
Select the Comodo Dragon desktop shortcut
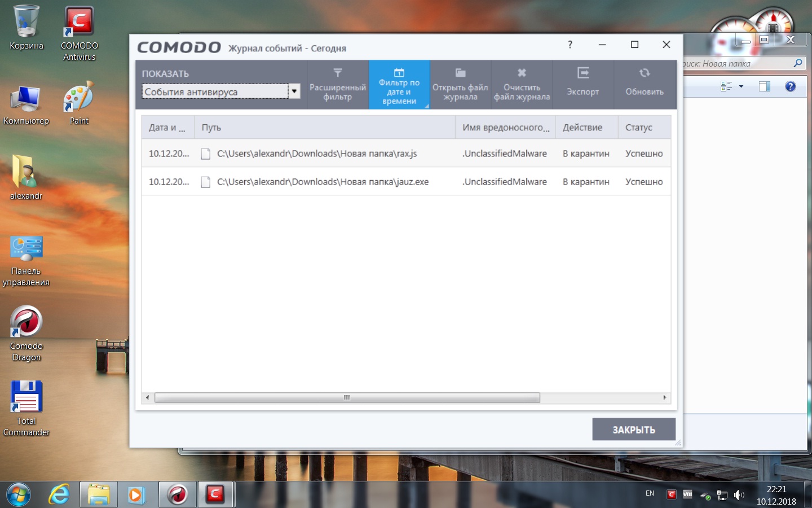tap(26, 334)
